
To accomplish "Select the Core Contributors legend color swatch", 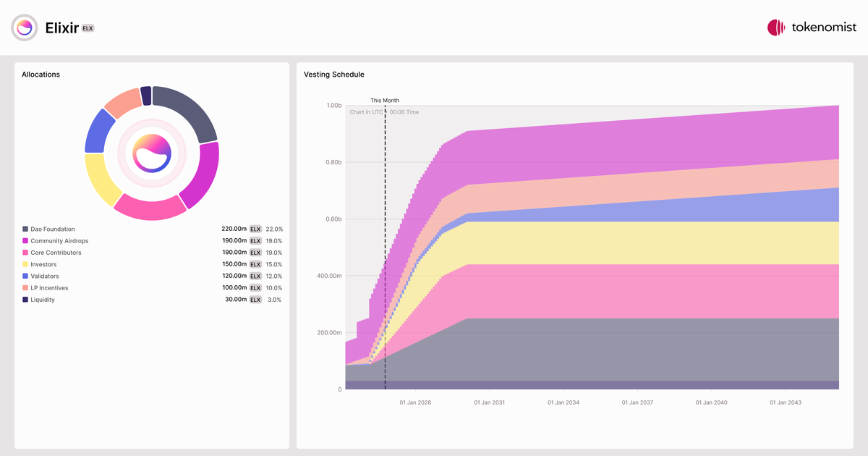I will 25,253.
